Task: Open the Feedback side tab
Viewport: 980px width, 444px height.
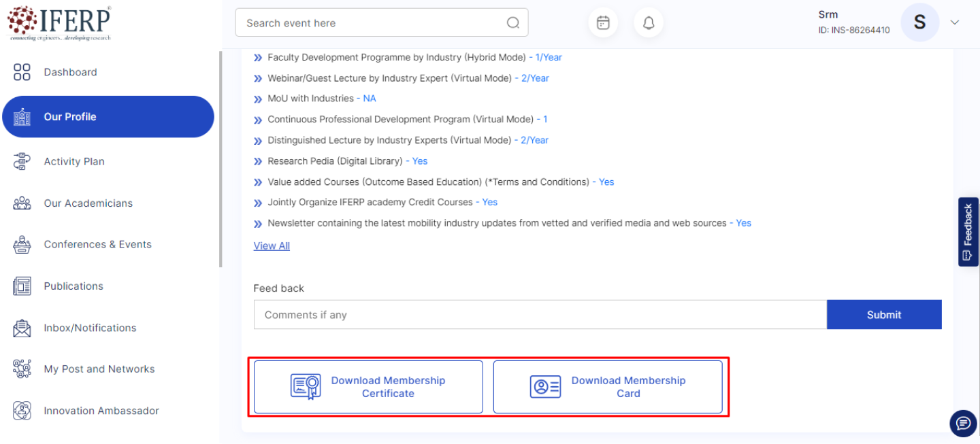Action: pos(968,232)
